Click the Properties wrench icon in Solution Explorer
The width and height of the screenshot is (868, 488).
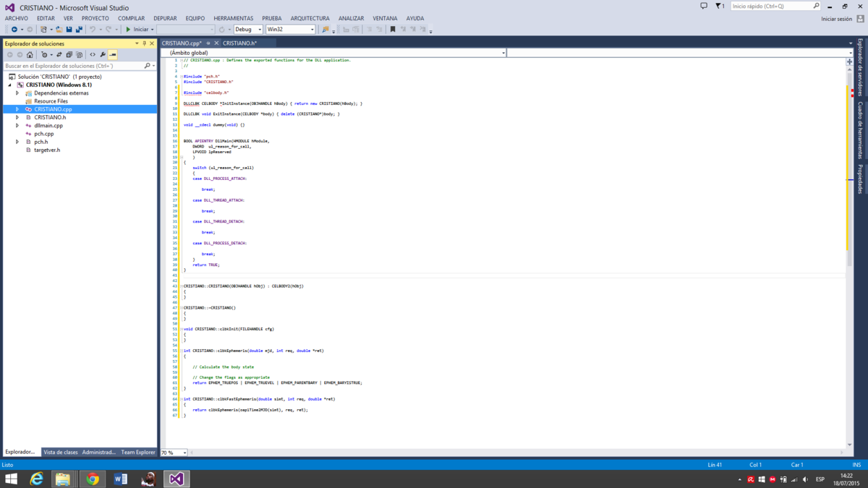coord(103,55)
